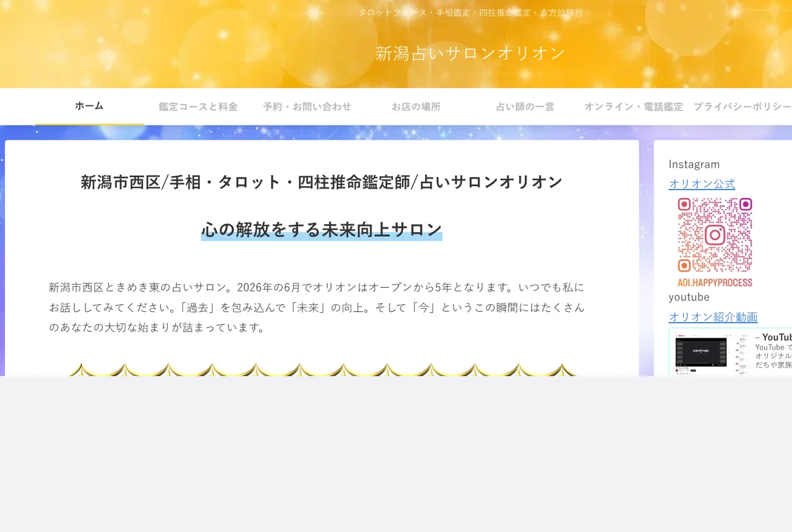
Task: Open プライバシーポリシー menu item
Action: (741, 106)
